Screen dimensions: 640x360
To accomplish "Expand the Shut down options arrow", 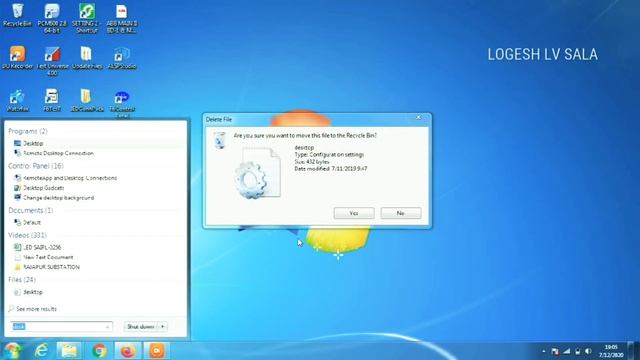I will [x=163, y=327].
